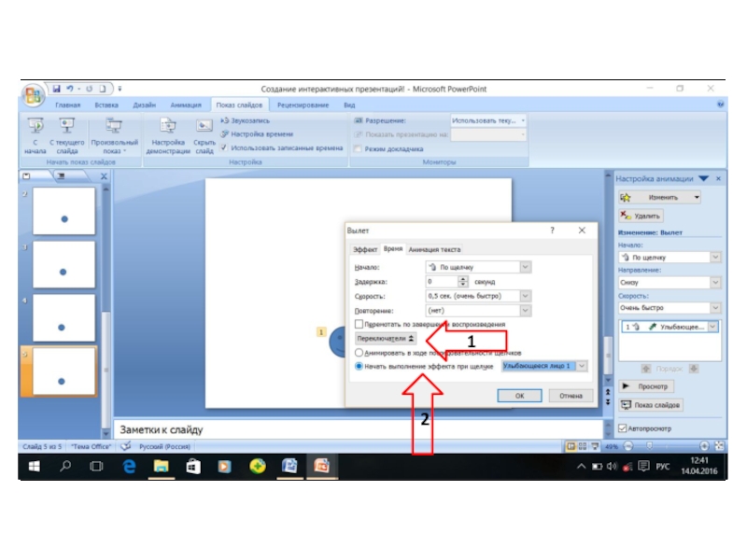Click Save icon in quick access toolbar
This screenshot has width=747, height=560.
[x=56, y=89]
